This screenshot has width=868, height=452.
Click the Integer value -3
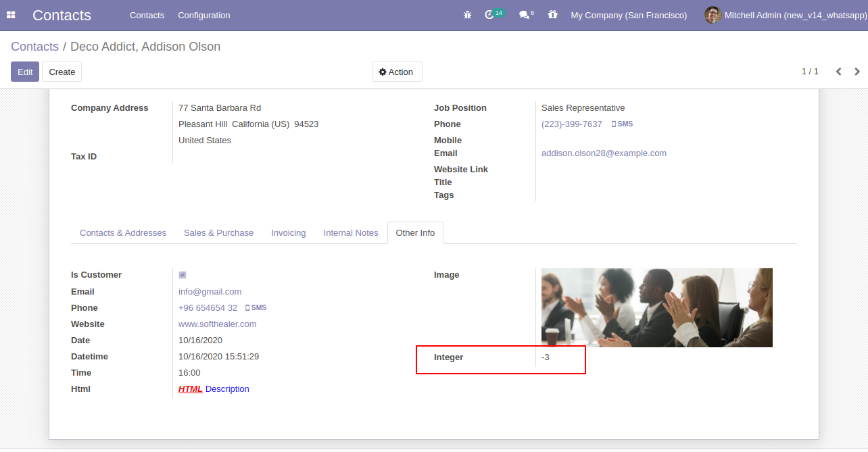(546, 357)
